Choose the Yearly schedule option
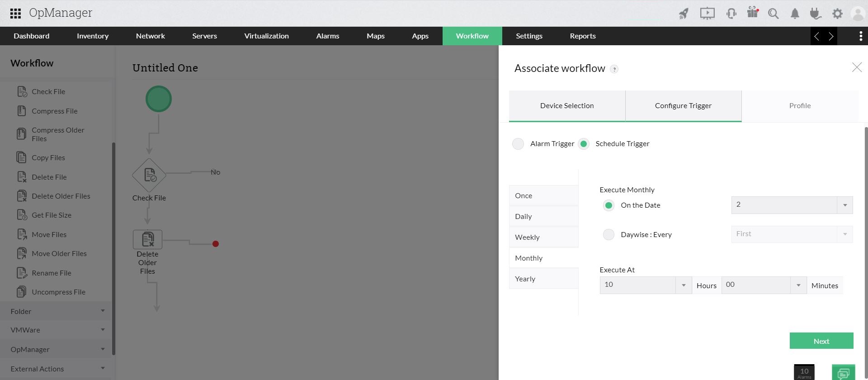 tap(543, 279)
